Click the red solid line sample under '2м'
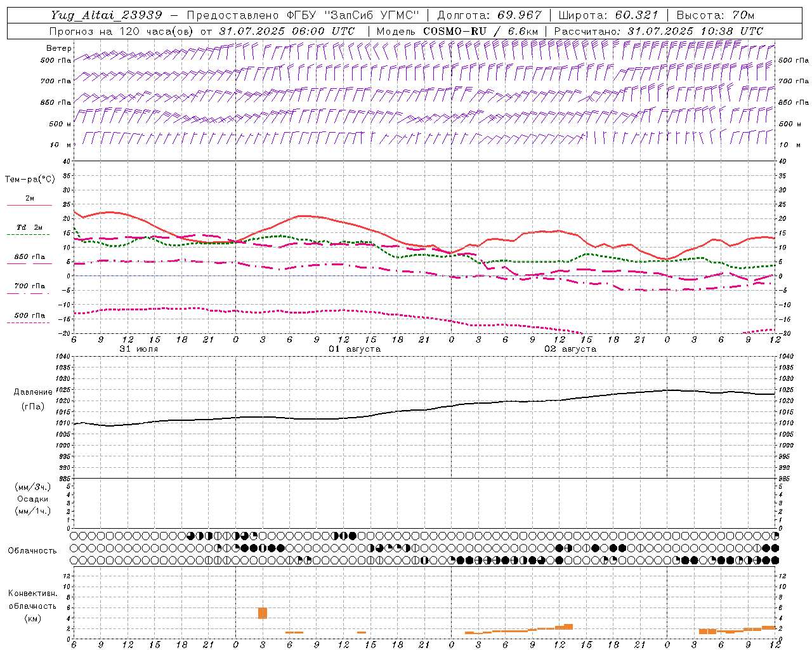 pos(29,205)
